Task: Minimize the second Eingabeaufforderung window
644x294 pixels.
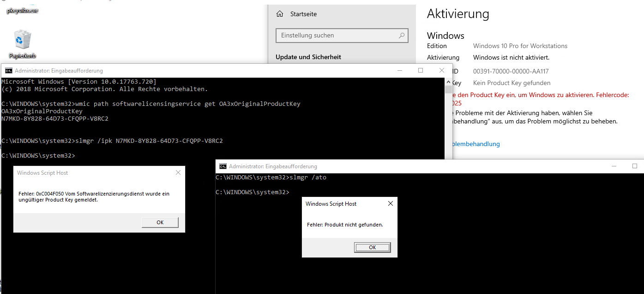Action: (x=613, y=166)
